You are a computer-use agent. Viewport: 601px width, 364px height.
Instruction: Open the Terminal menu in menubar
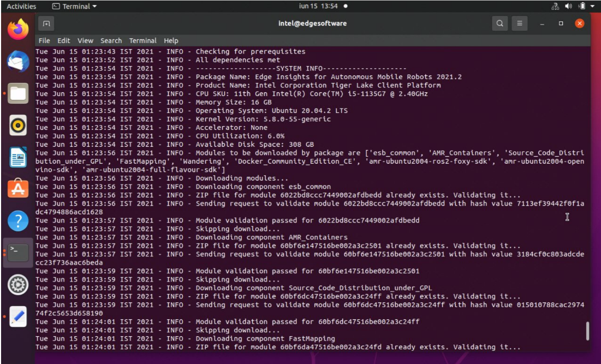click(x=142, y=40)
